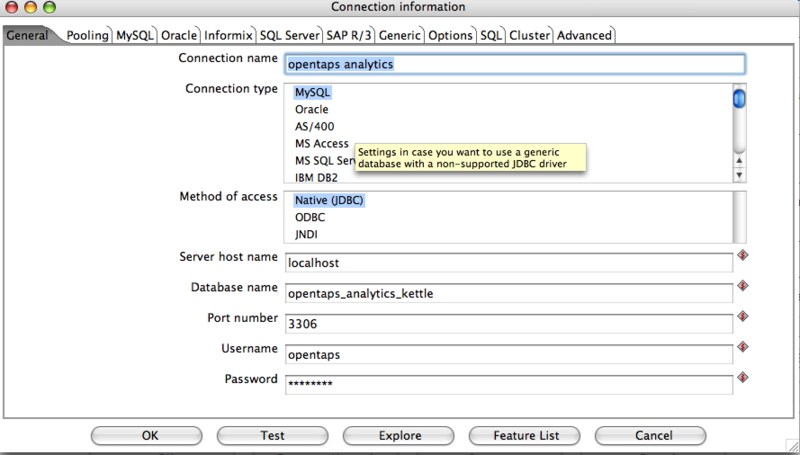
Task: Click the Cancel button
Action: click(651, 436)
